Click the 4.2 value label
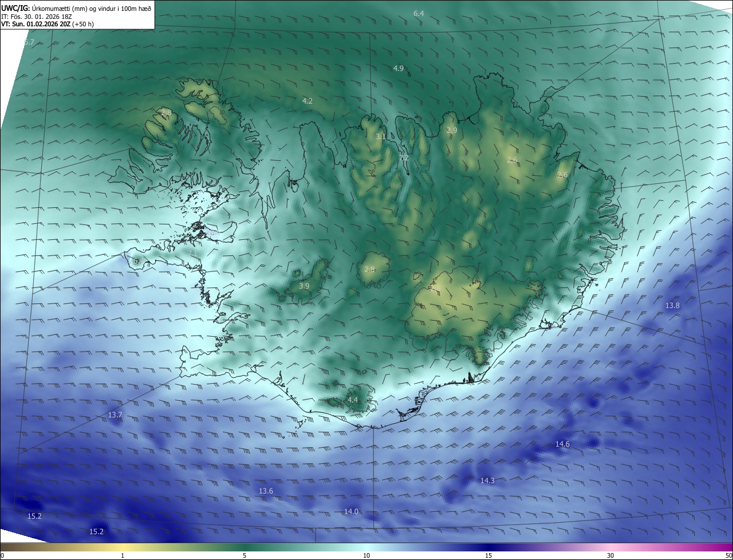This screenshot has height=560, width=733. 308,101
